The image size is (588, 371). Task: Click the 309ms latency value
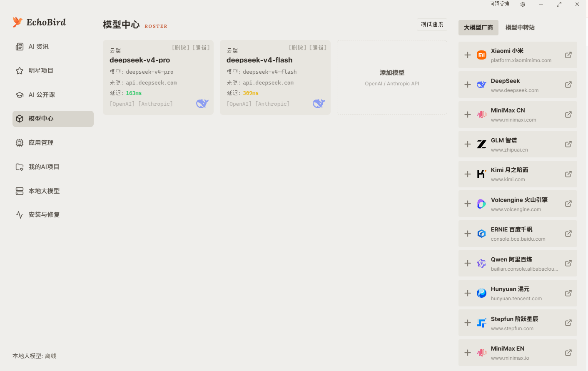tap(251, 93)
